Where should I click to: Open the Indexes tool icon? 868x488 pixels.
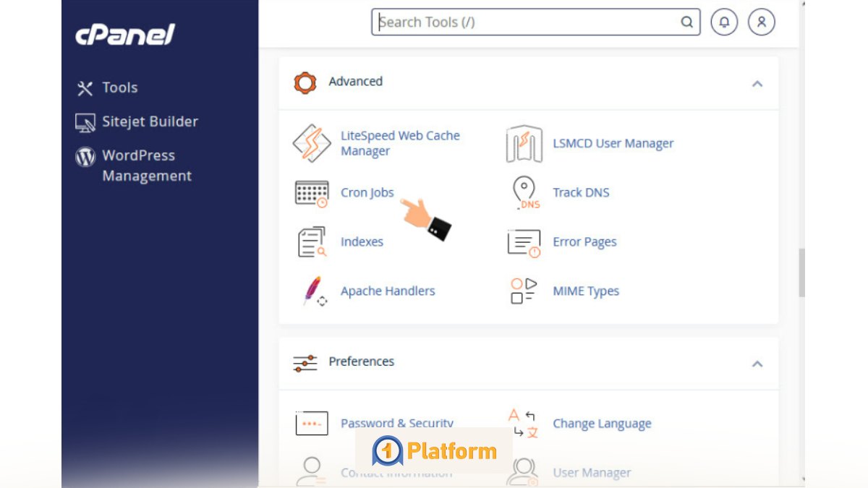[311, 241]
